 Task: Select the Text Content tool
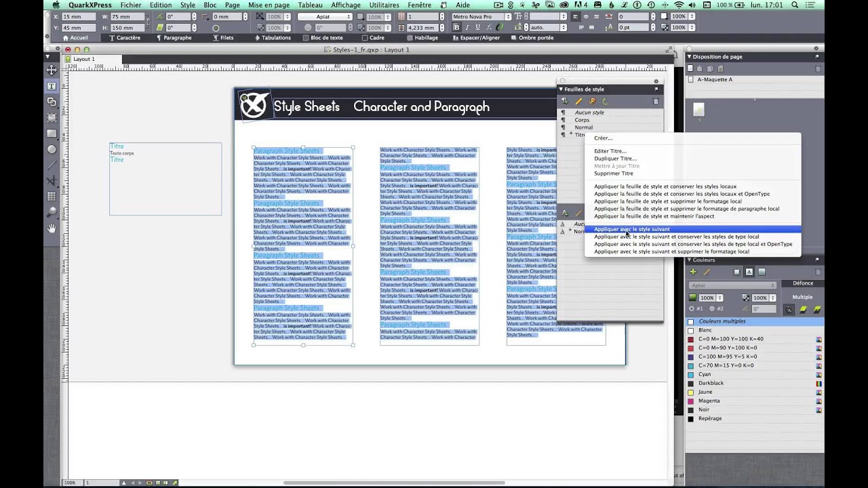coord(52,86)
